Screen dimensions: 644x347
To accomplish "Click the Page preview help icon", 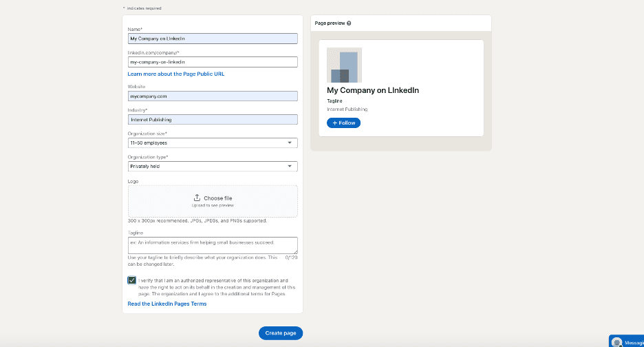I will pyautogui.click(x=349, y=23).
